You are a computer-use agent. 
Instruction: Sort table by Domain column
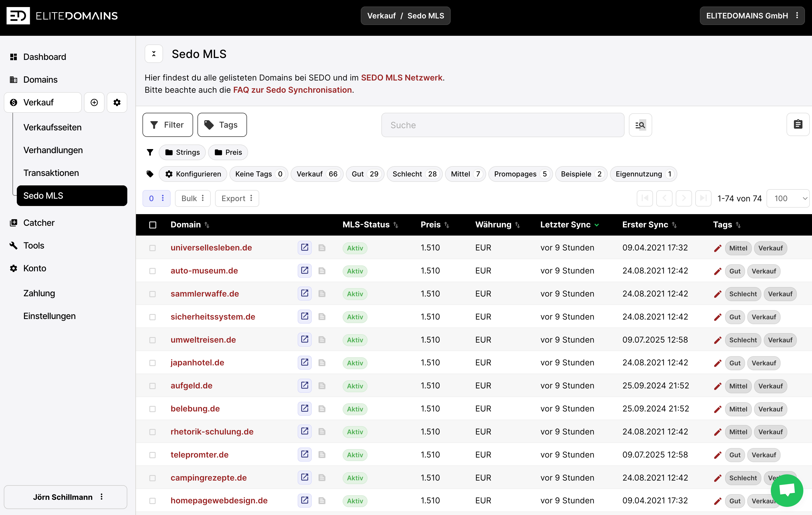pyautogui.click(x=190, y=225)
